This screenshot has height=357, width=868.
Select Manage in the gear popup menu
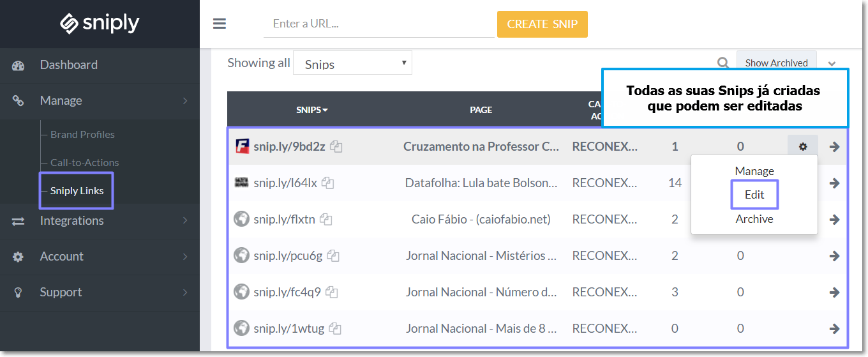pyautogui.click(x=754, y=171)
